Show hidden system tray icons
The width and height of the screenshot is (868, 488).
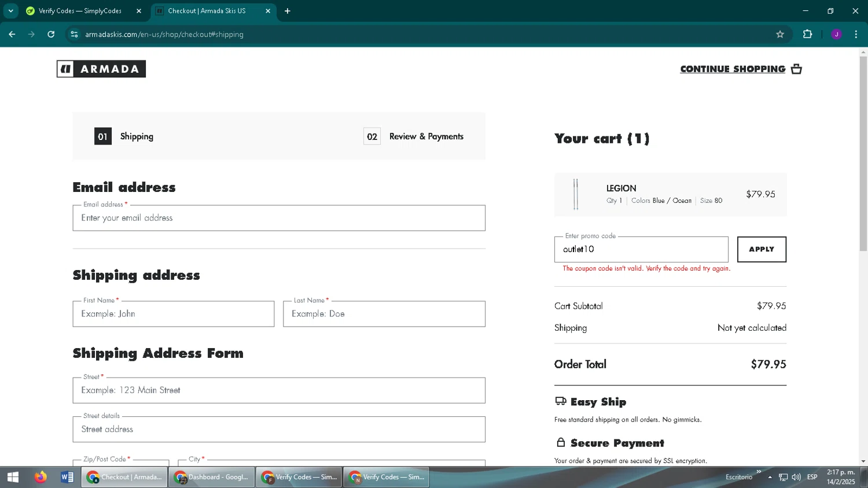coord(770,477)
